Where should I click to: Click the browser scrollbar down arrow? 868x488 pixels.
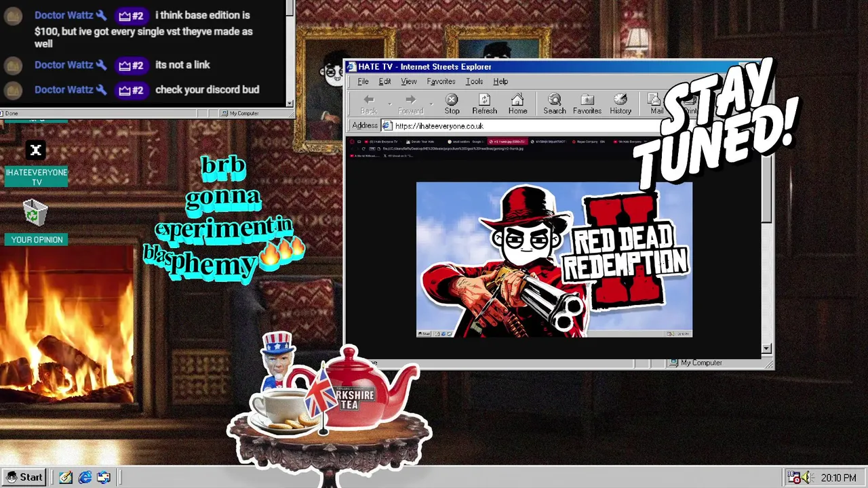pos(766,348)
